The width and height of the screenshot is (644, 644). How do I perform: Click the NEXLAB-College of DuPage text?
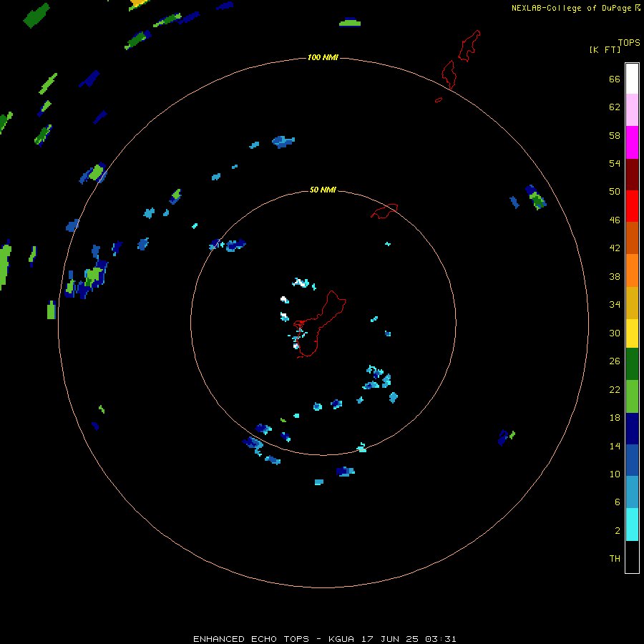pos(571,8)
